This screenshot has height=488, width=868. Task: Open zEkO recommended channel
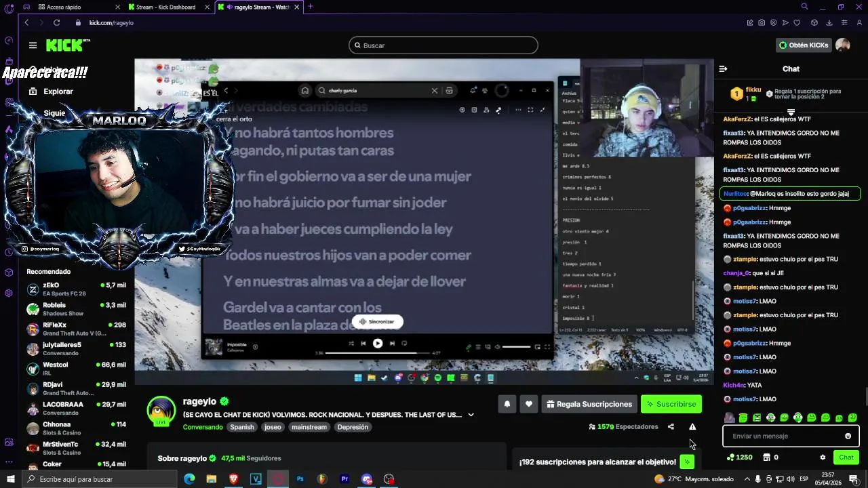coord(76,289)
